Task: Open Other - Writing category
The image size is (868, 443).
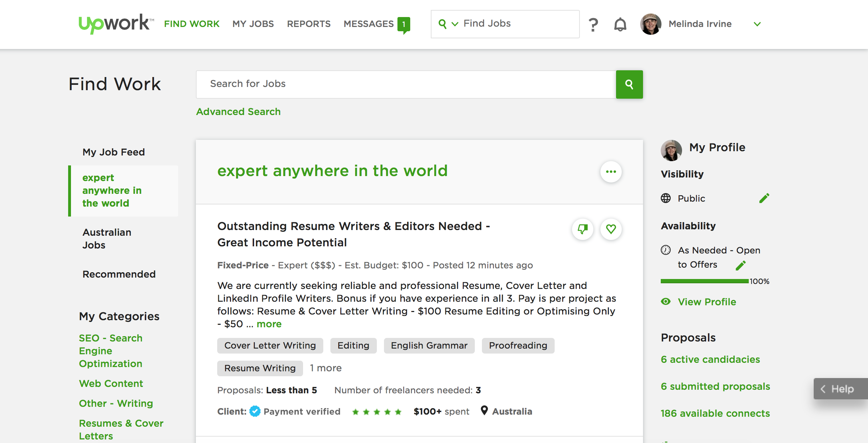Action: coord(116,403)
